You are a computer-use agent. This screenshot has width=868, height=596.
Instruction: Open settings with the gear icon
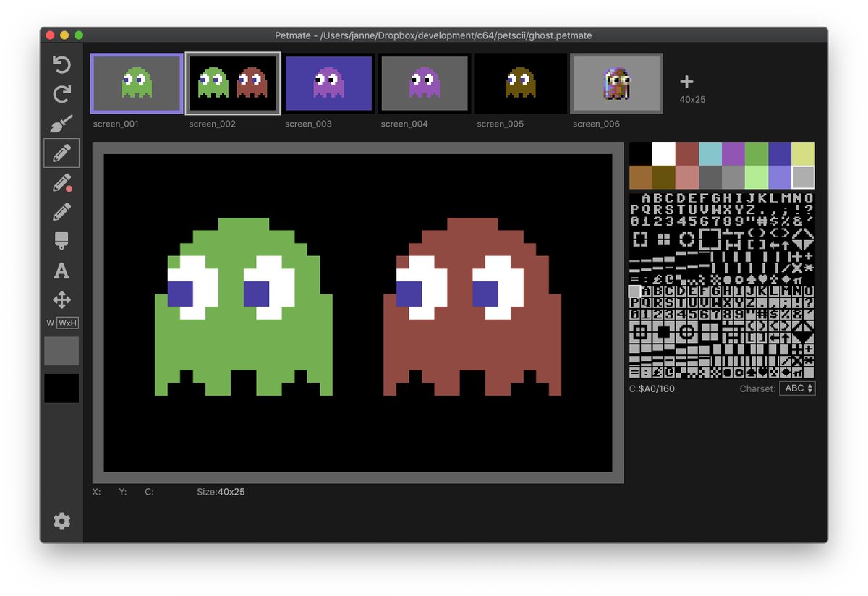[61, 521]
